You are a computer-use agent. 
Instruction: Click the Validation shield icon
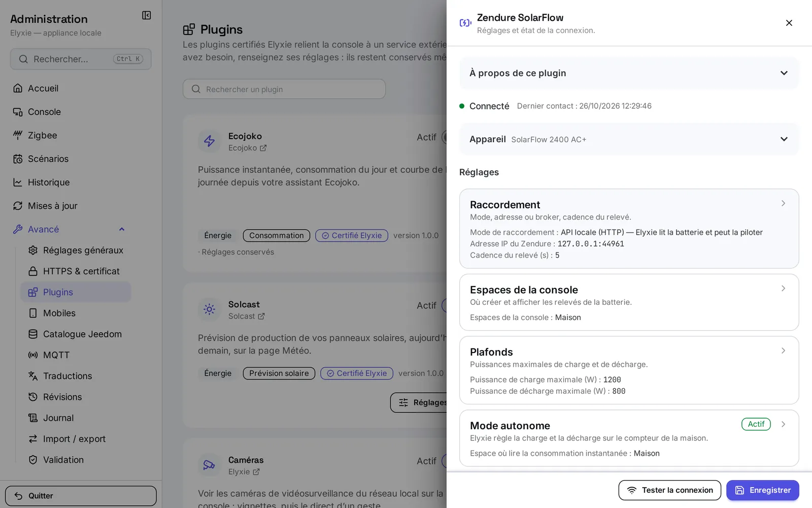(33, 460)
